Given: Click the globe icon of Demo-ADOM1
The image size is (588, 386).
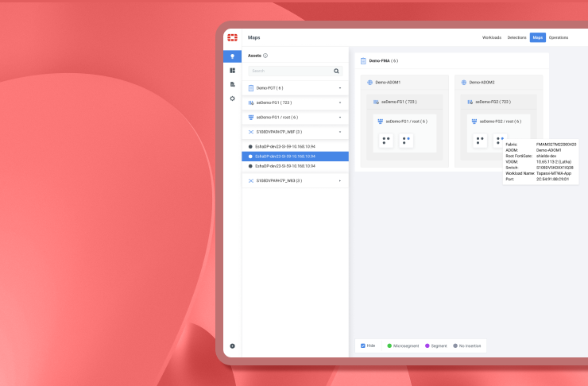Looking at the screenshot, I should pyautogui.click(x=369, y=83).
